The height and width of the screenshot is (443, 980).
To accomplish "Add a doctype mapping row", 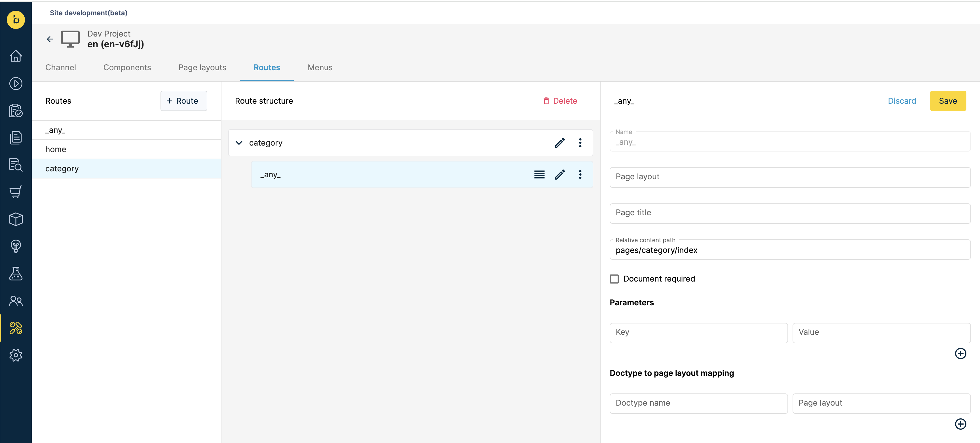I will tap(961, 424).
